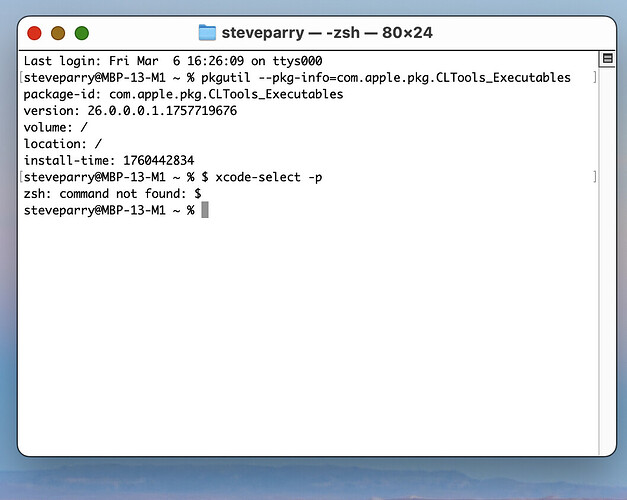
Task: Click the split pane icon in Terminal
Action: click(607, 59)
